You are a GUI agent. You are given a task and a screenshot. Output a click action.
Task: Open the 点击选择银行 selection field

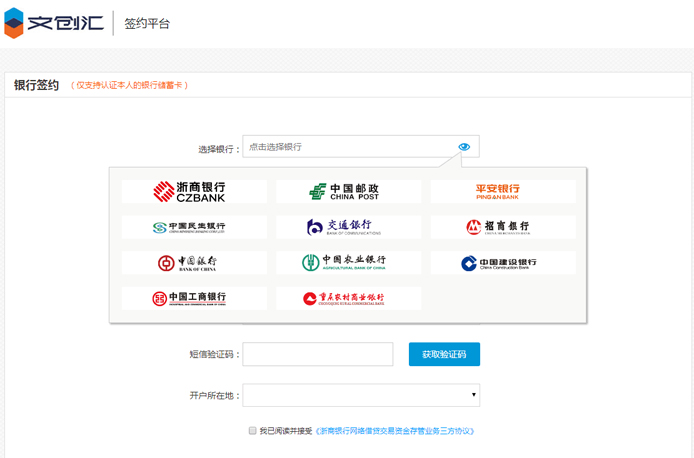(x=361, y=146)
